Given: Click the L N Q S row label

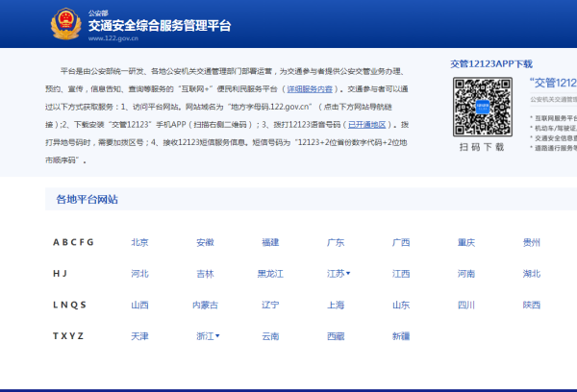Looking at the screenshot, I should click(x=69, y=305).
